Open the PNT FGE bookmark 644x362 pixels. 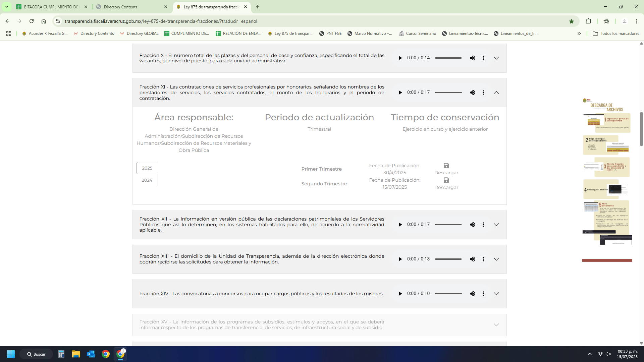(x=330, y=34)
